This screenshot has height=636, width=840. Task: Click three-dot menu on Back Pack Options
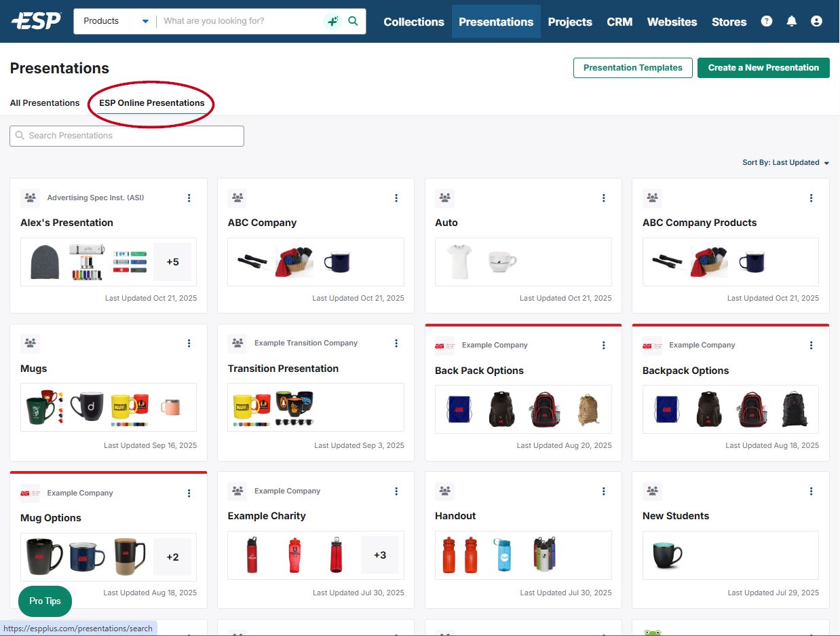point(604,345)
